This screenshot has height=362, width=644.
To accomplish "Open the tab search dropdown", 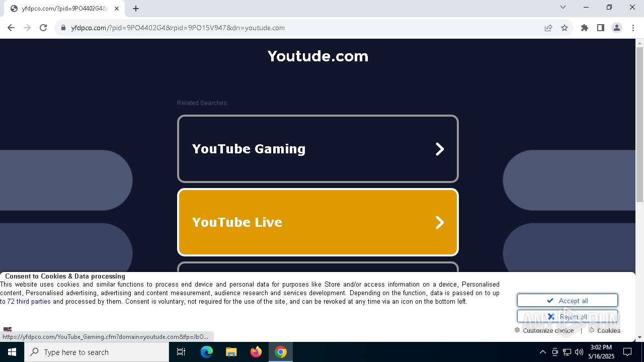I will click(563, 7).
